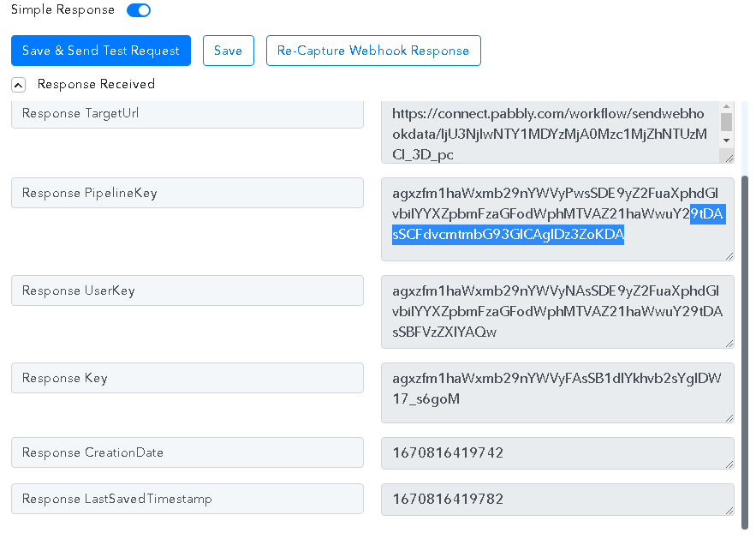Click Re-Capture Webhook Response button
The height and width of the screenshot is (539, 756).
373,51
